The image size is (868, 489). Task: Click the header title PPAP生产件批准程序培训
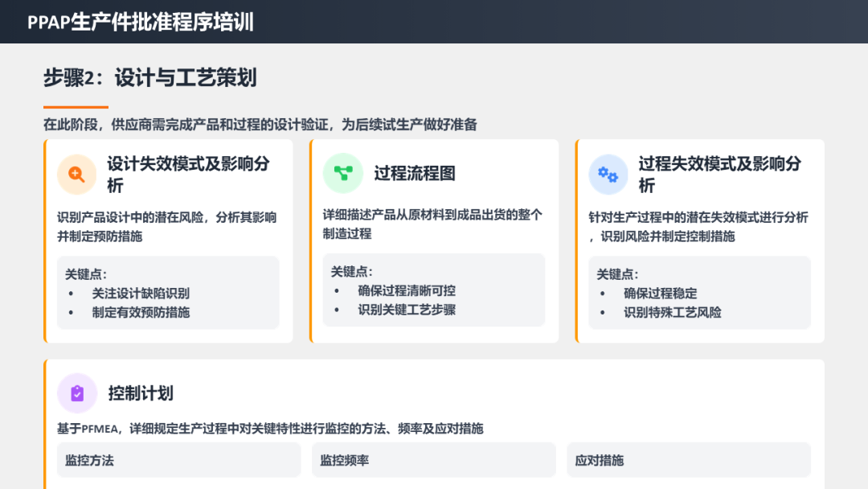[141, 22]
